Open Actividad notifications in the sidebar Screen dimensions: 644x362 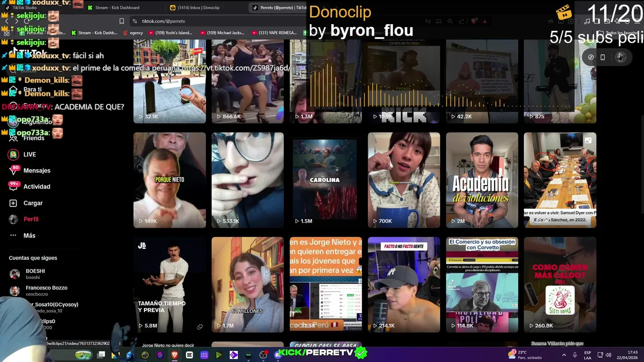click(37, 187)
